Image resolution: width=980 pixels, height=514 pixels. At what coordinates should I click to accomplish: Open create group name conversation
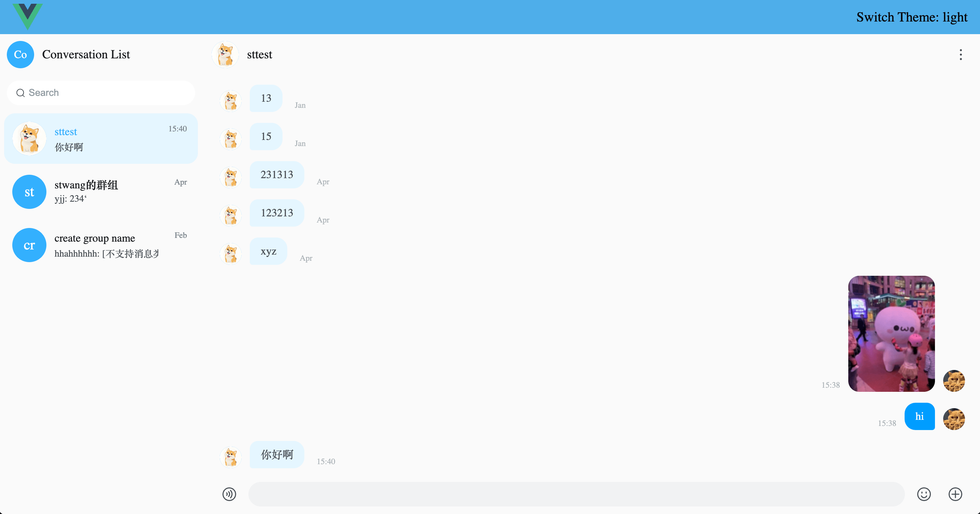tap(101, 245)
